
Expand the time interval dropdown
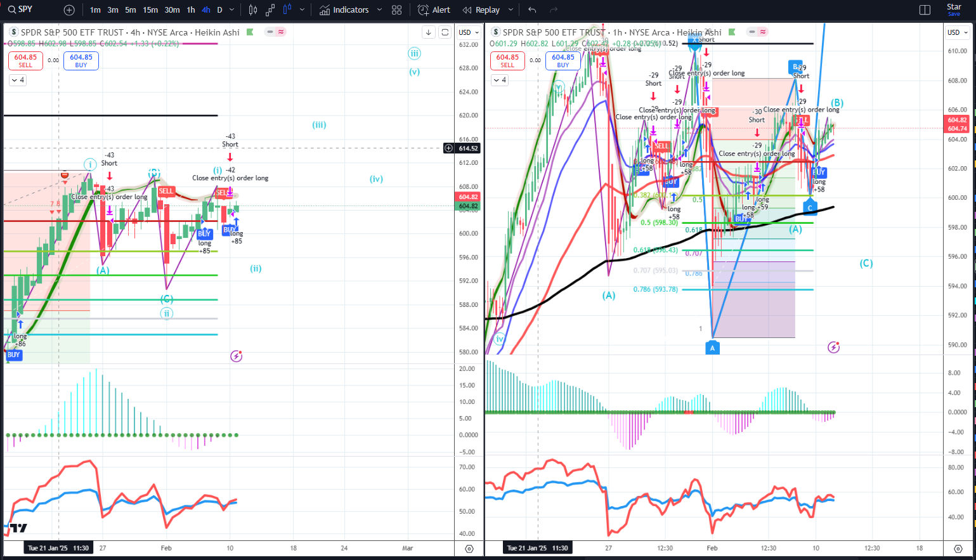pyautogui.click(x=231, y=10)
